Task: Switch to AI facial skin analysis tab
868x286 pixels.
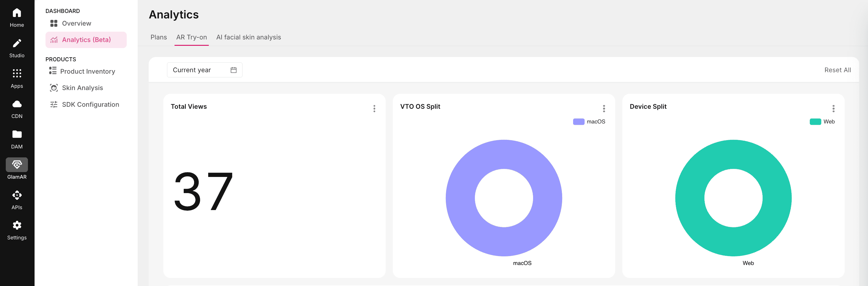Action: (x=248, y=37)
